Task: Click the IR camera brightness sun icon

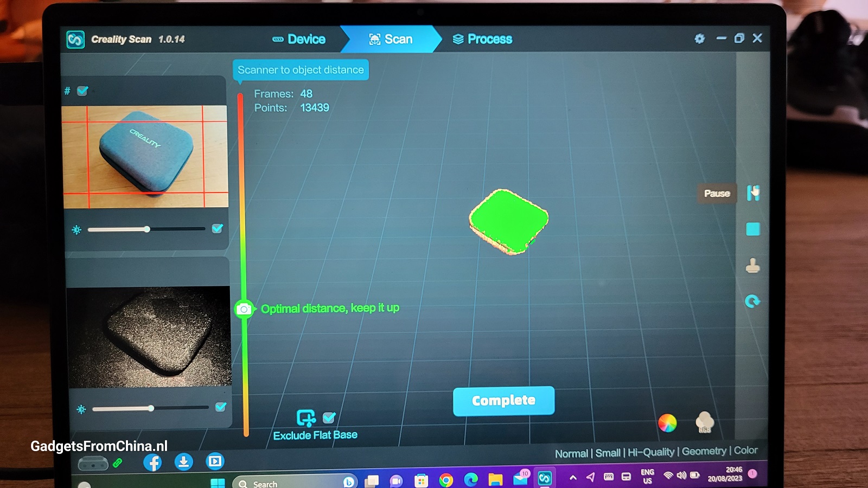Action: click(81, 409)
